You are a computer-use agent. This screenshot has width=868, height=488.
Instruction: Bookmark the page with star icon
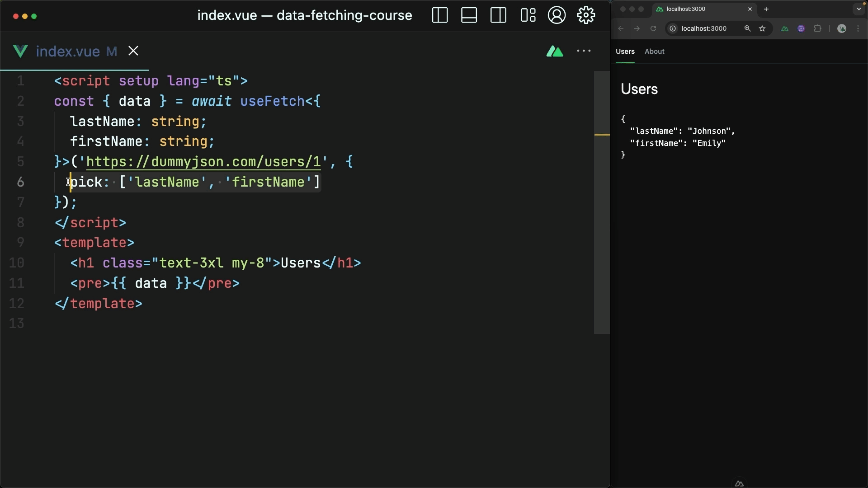(x=762, y=28)
